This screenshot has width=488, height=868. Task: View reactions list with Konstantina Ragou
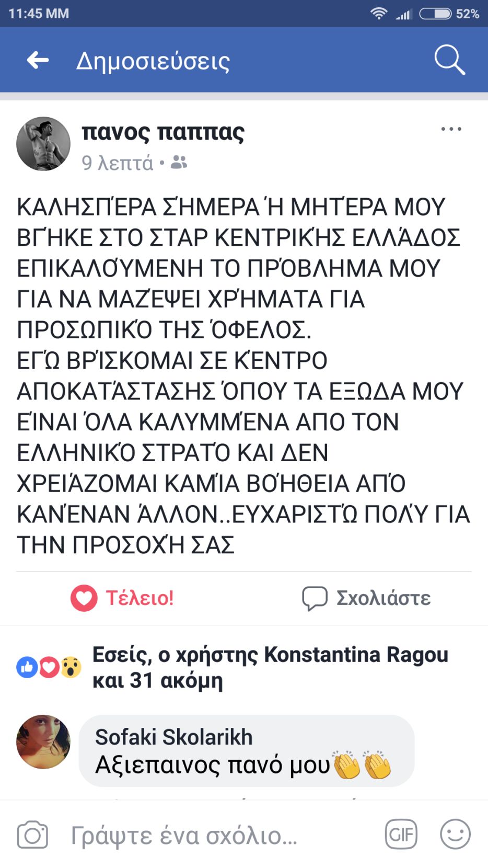point(270,667)
